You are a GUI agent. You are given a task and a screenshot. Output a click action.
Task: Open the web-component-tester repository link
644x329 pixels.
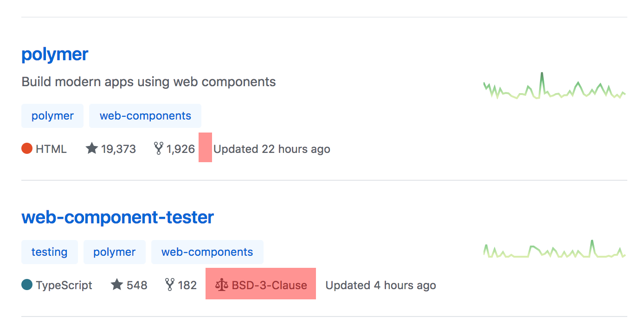(117, 216)
